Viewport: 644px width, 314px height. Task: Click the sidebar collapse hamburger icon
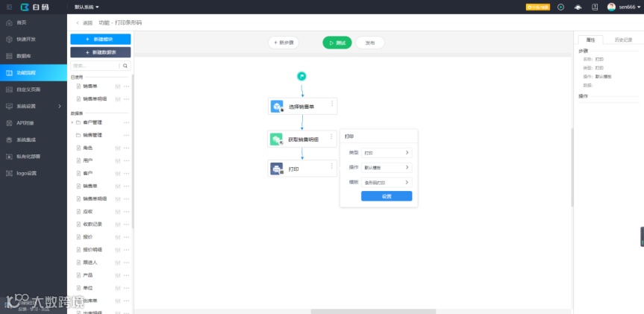point(9,7)
